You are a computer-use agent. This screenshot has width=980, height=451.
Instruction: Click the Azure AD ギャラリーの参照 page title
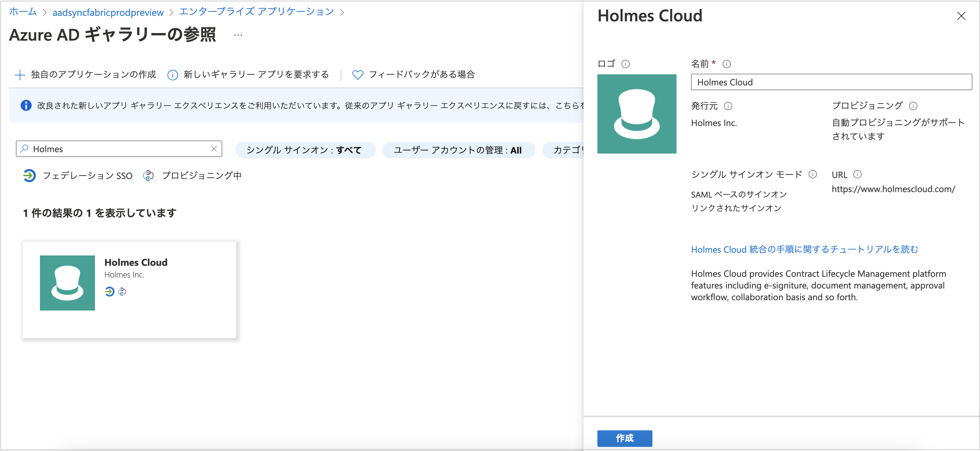(x=113, y=35)
